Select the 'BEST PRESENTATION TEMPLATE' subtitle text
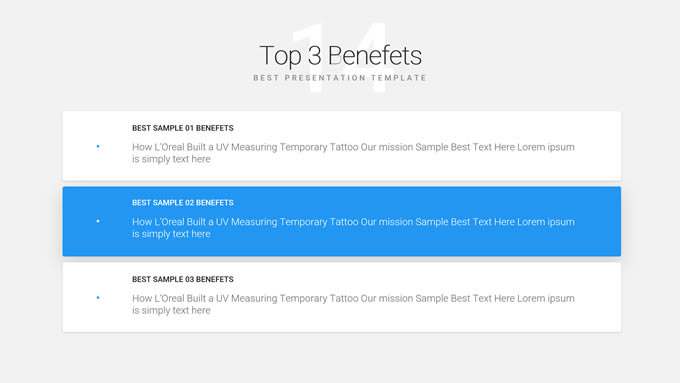Viewport: 680px width, 383px height. click(x=340, y=78)
